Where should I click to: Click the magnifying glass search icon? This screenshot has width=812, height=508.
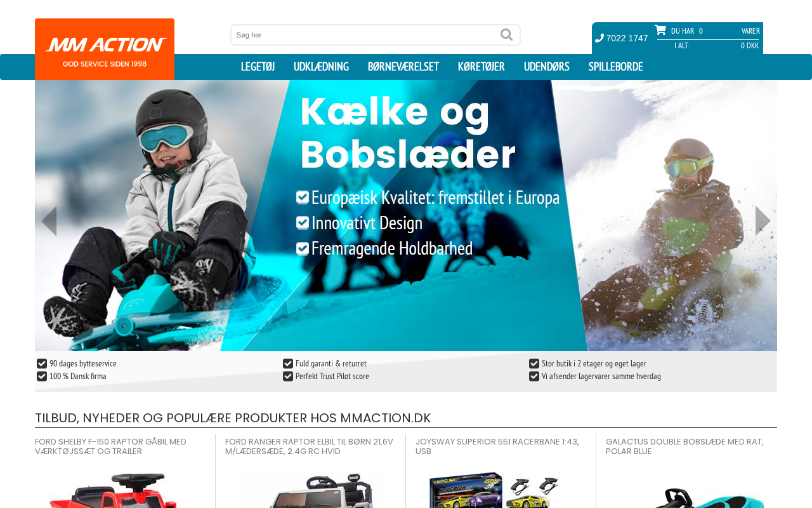tap(506, 35)
